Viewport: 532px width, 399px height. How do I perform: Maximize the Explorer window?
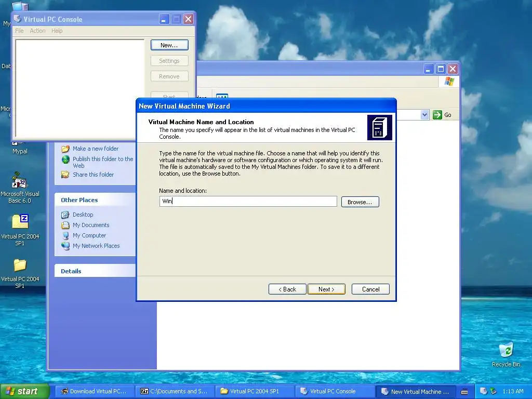click(x=441, y=69)
